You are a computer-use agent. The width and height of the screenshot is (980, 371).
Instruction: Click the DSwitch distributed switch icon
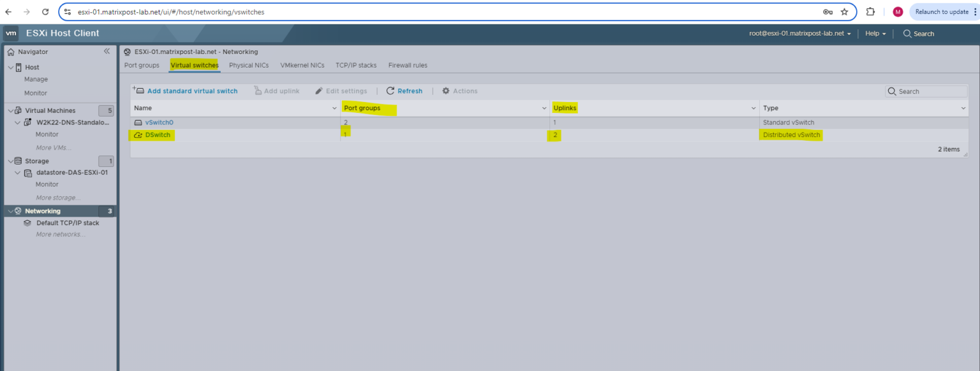click(x=138, y=135)
